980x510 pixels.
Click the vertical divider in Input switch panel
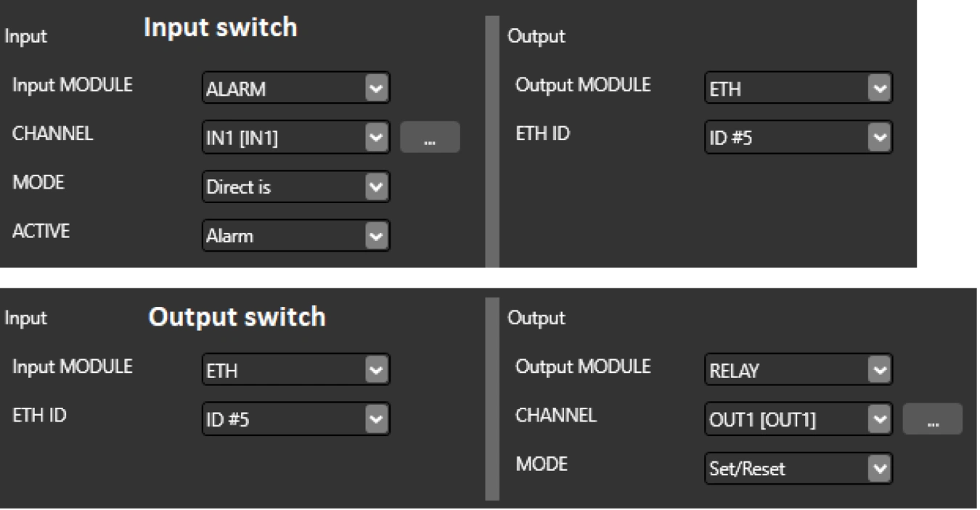click(492, 141)
